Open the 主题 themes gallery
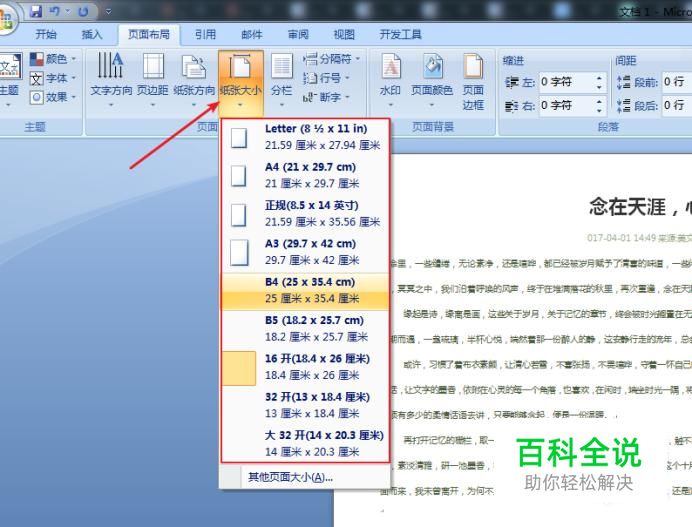The height and width of the screenshot is (527, 692). click(x=9, y=79)
